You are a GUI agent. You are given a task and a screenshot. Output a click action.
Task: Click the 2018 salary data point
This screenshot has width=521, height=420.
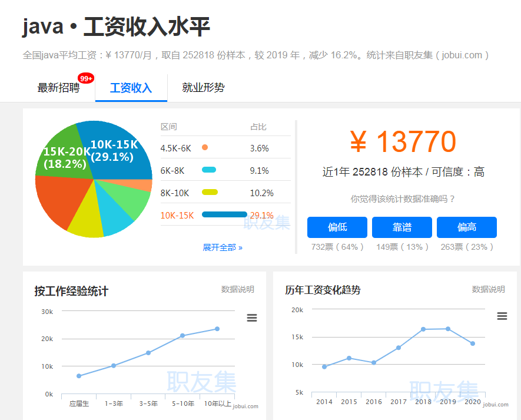click(423, 329)
